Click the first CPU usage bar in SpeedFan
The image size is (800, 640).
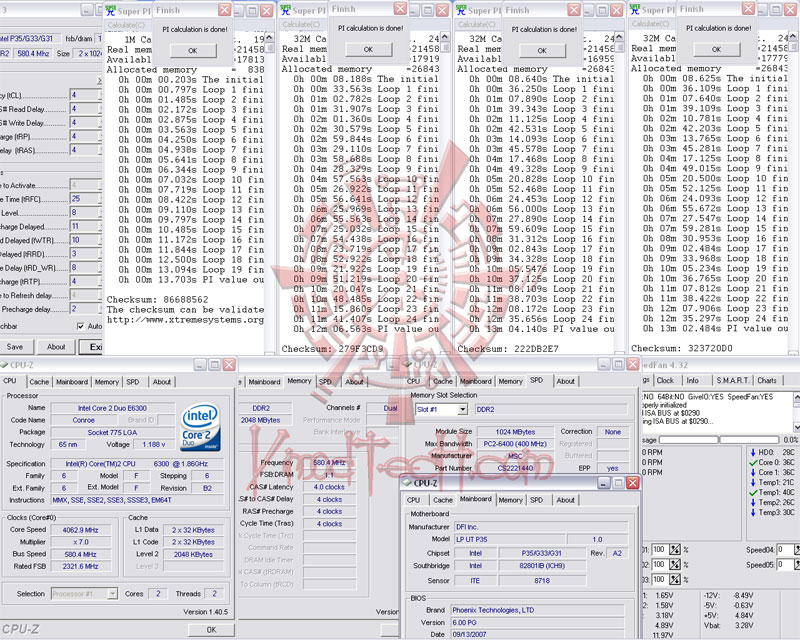pos(688,439)
